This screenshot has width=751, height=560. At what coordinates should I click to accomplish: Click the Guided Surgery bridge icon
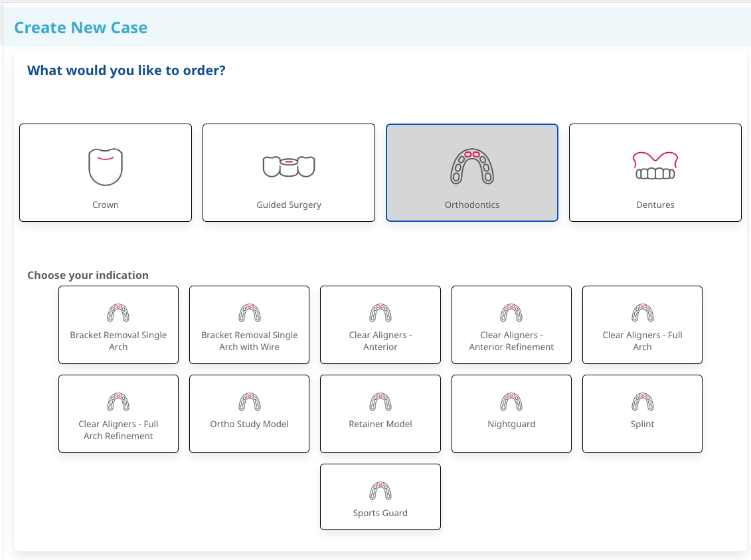pos(288,166)
